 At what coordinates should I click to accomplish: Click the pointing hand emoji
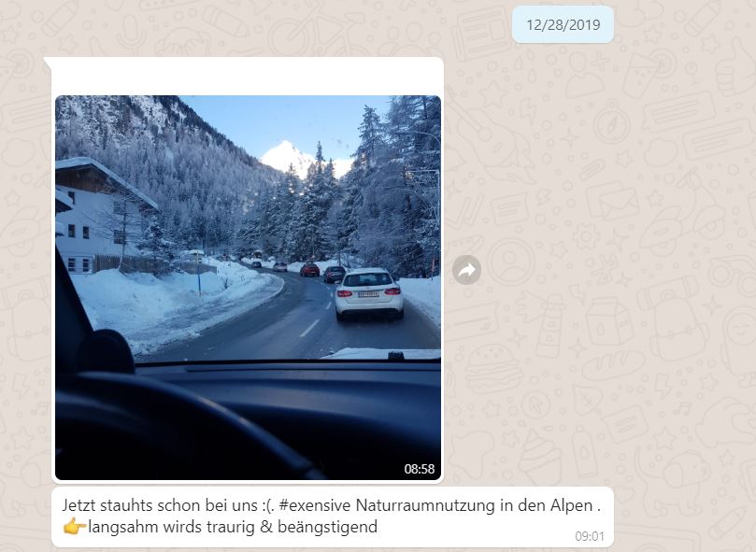click(x=74, y=527)
